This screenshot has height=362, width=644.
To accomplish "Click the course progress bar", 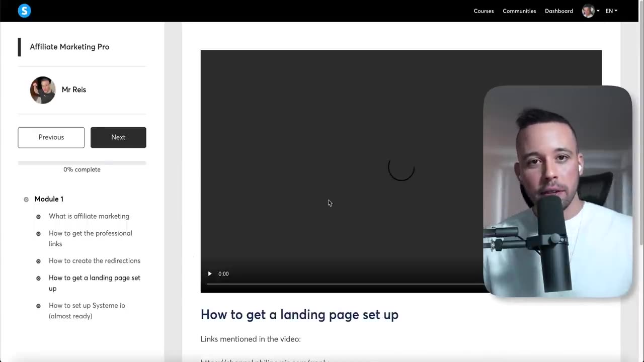I will click(x=82, y=163).
